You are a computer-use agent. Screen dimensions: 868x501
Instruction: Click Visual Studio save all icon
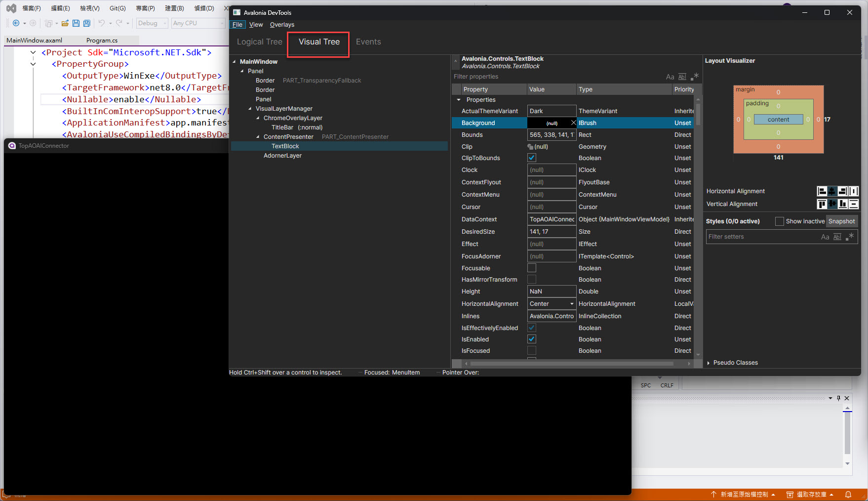click(x=87, y=23)
